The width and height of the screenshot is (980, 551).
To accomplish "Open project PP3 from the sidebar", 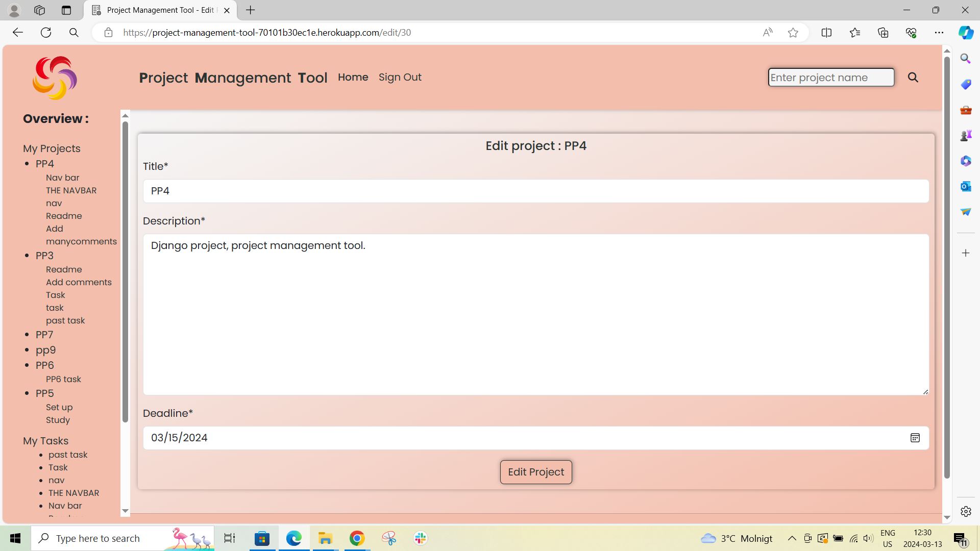I will (44, 256).
